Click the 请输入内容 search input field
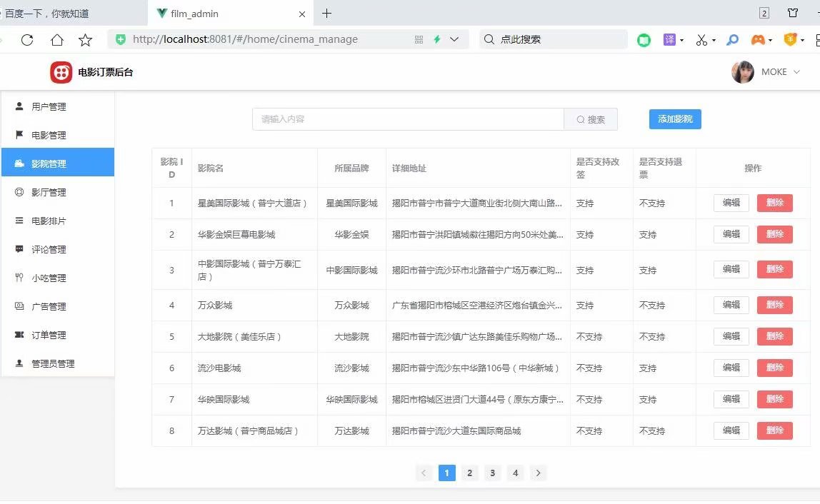820x504 pixels. [x=407, y=119]
